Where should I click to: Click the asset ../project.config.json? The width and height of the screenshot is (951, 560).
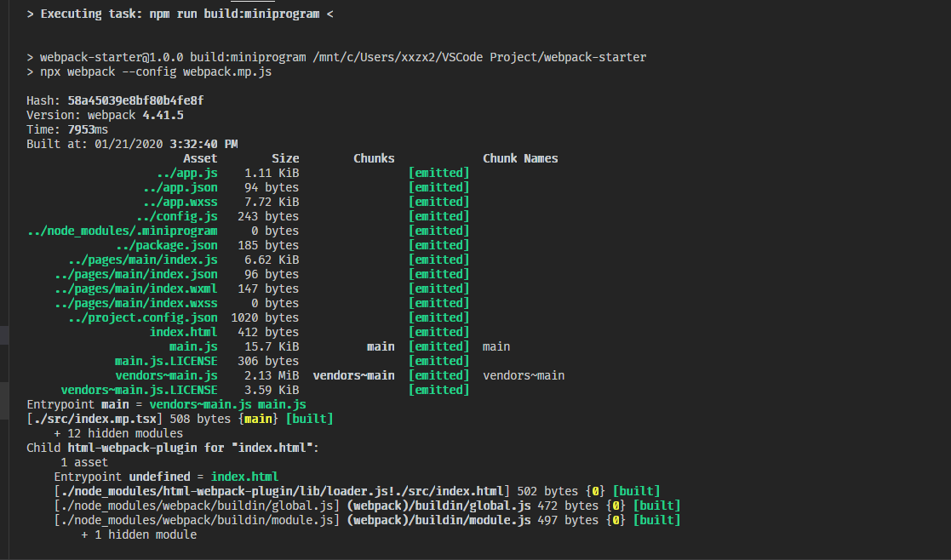(142, 319)
